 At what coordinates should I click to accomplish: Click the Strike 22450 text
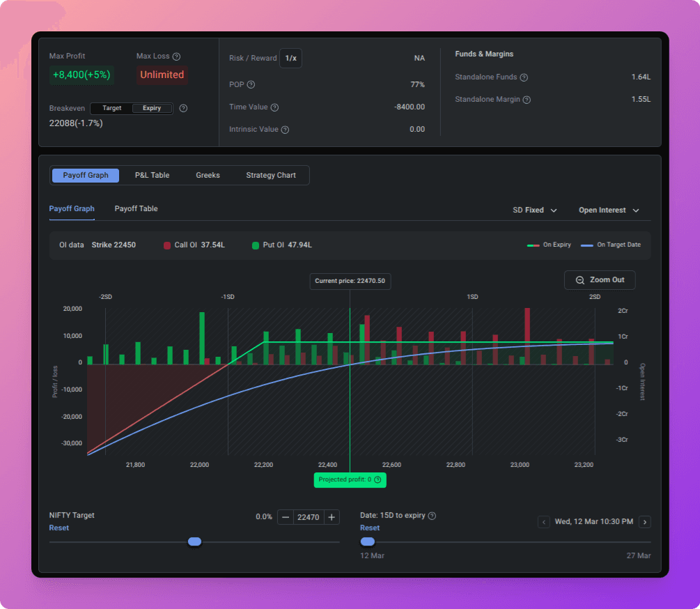[x=114, y=245]
